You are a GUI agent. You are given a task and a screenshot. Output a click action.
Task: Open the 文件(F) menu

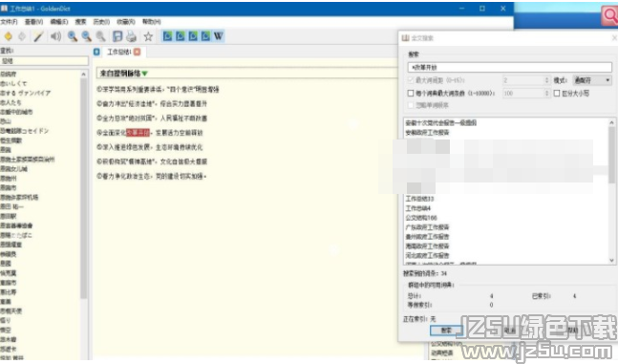pyautogui.click(x=9, y=22)
